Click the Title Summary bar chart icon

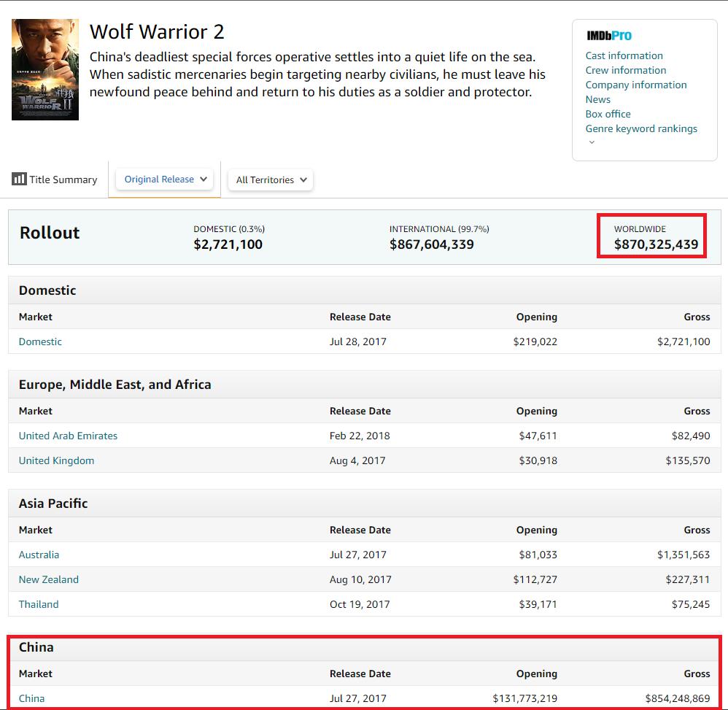[x=19, y=179]
